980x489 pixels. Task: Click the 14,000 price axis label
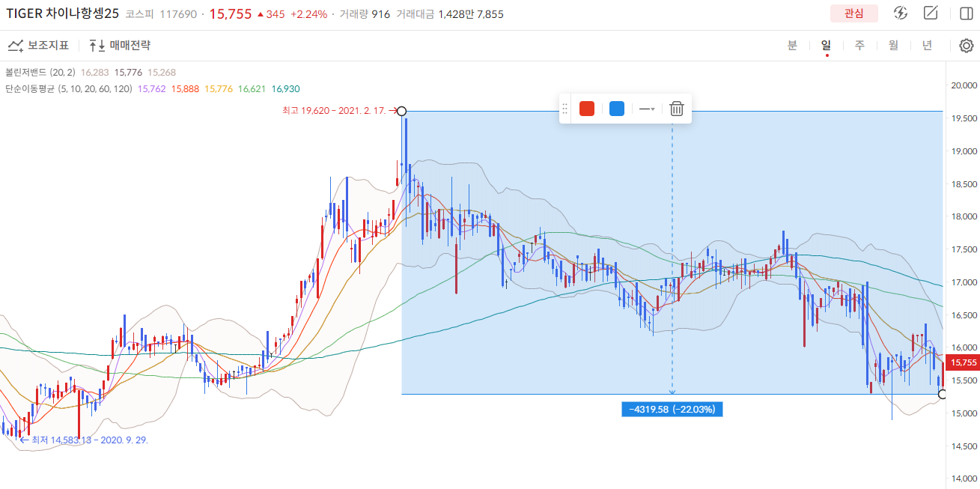pos(964,479)
